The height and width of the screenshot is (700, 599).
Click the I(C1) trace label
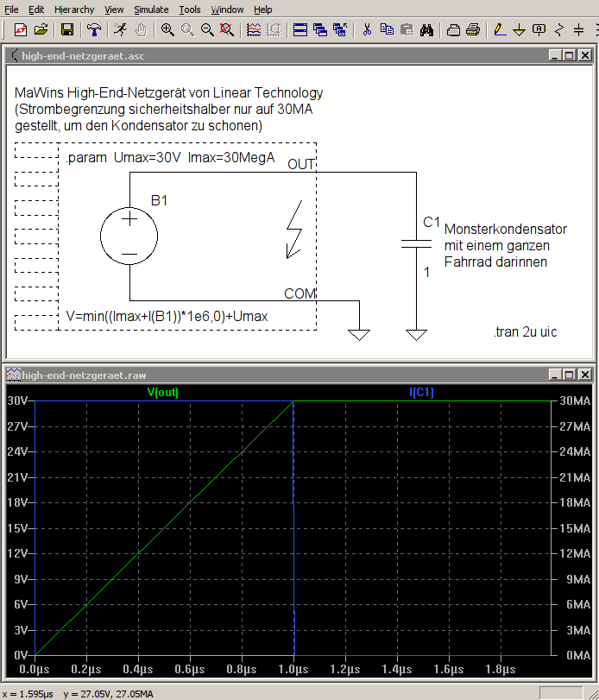[421, 393]
